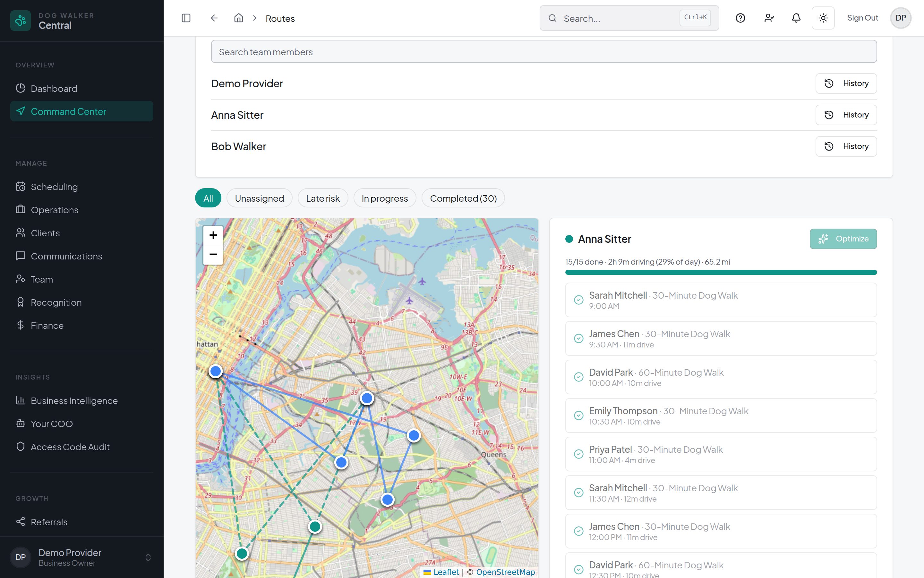This screenshot has height=578, width=924.
Task: Select the In progress filter
Action: coord(384,198)
